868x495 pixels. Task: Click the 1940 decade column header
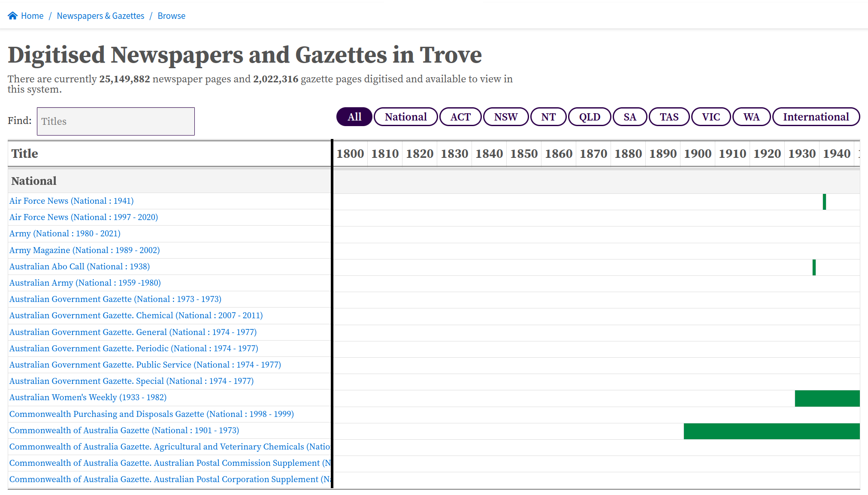837,154
